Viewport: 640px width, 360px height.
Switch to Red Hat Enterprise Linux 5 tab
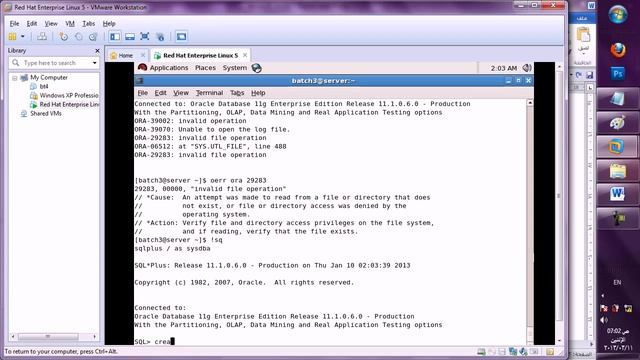(200, 56)
